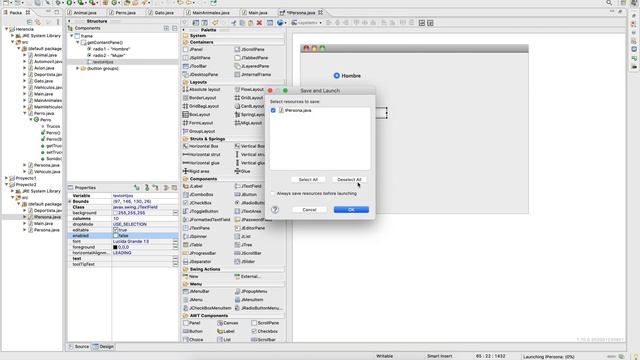Screen dimensions: 640x360
Task: Select JTextPane in the palette
Action: pyautogui.click(x=196, y=228)
